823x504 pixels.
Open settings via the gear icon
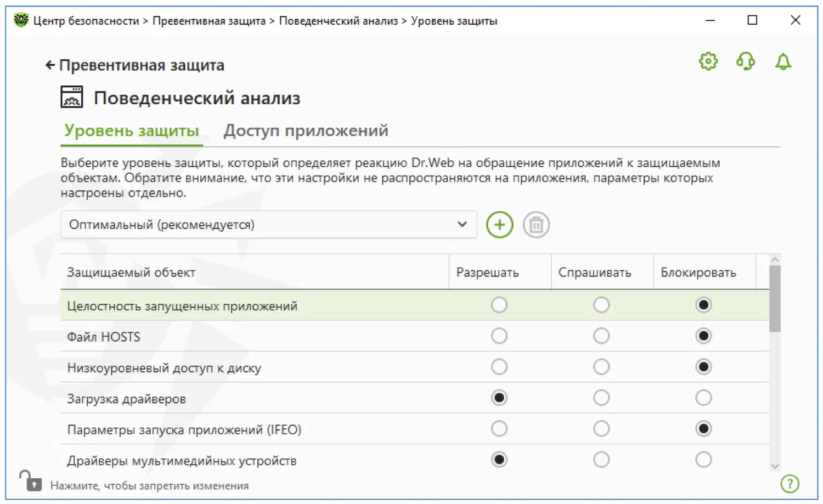point(708,61)
